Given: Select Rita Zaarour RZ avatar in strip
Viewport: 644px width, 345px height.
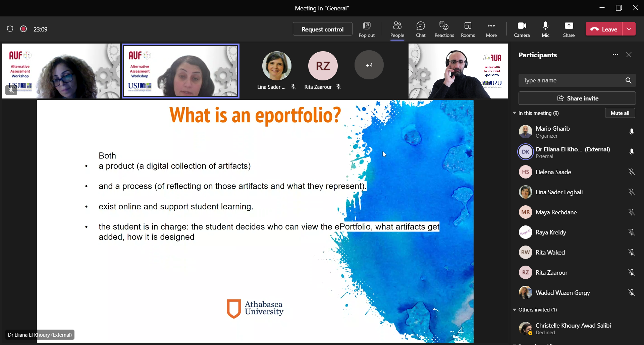Looking at the screenshot, I should tap(323, 66).
